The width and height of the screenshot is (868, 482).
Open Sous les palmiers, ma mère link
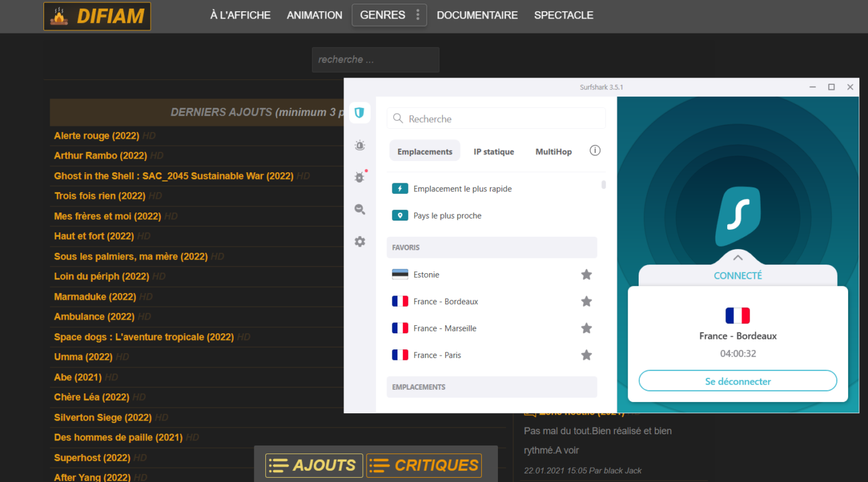point(131,256)
